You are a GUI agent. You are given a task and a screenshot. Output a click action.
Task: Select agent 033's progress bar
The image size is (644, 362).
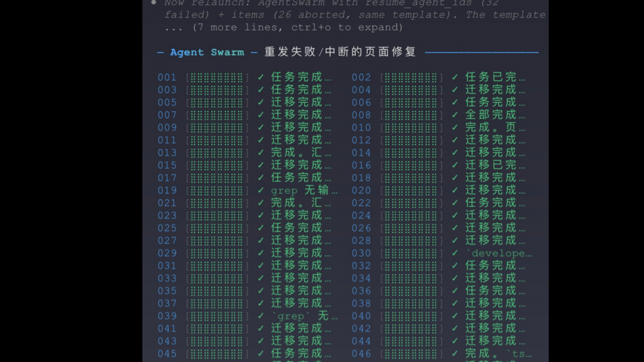(x=217, y=279)
